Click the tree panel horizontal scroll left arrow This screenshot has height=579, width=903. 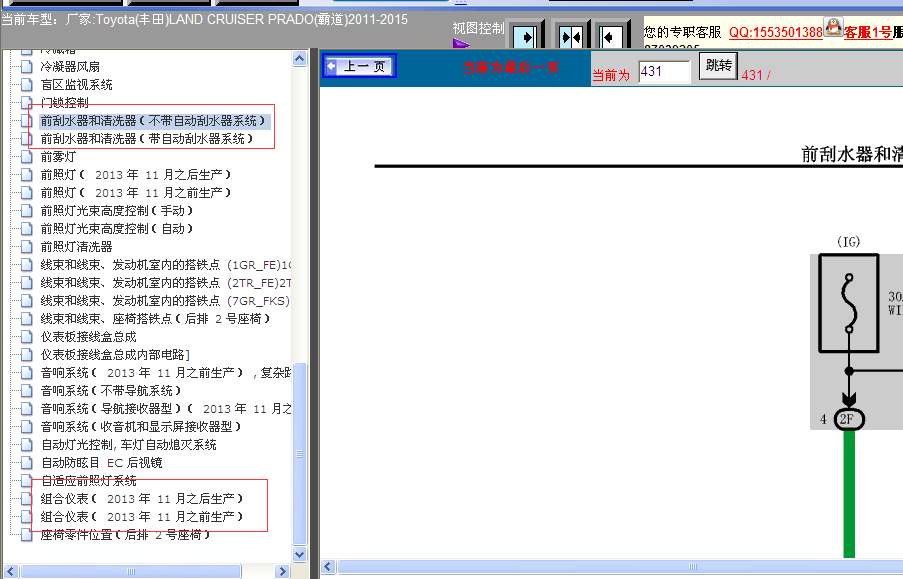click(10, 571)
